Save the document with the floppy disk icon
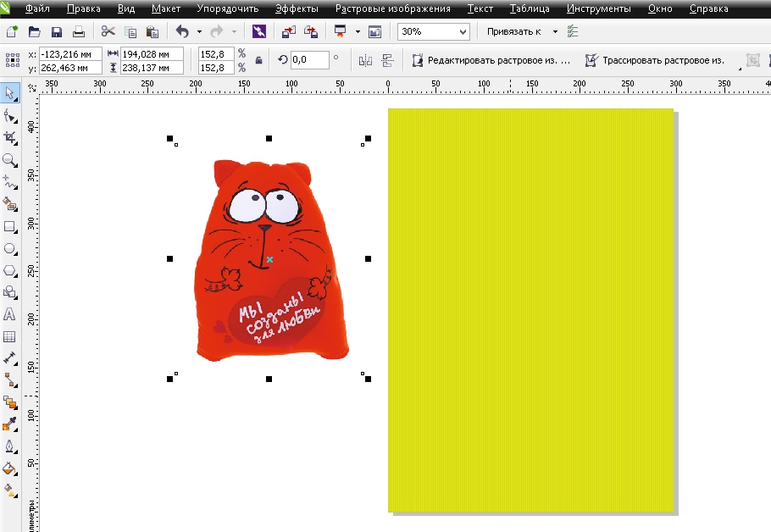The height and width of the screenshot is (532, 771). point(57,32)
